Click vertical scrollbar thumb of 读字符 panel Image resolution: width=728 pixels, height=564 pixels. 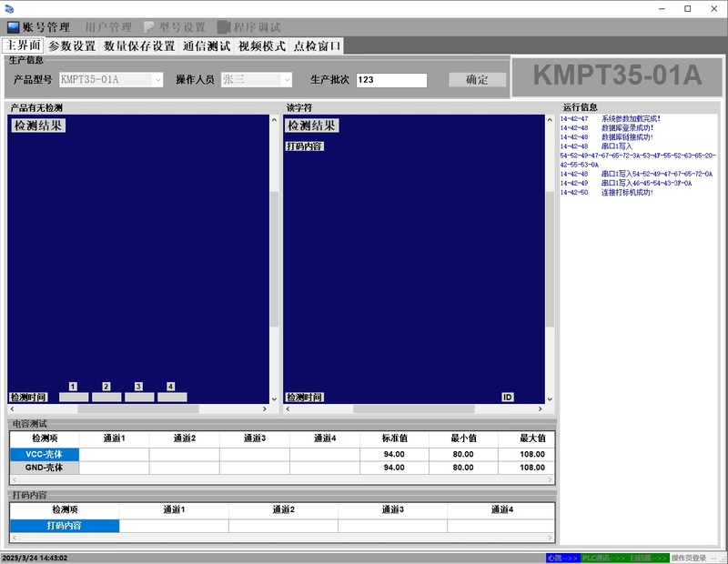(x=550, y=259)
